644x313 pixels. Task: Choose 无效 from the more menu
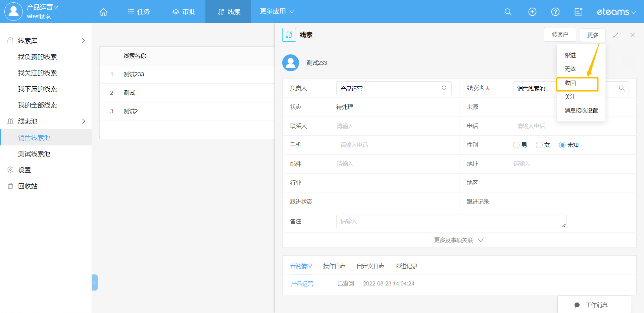coord(570,69)
